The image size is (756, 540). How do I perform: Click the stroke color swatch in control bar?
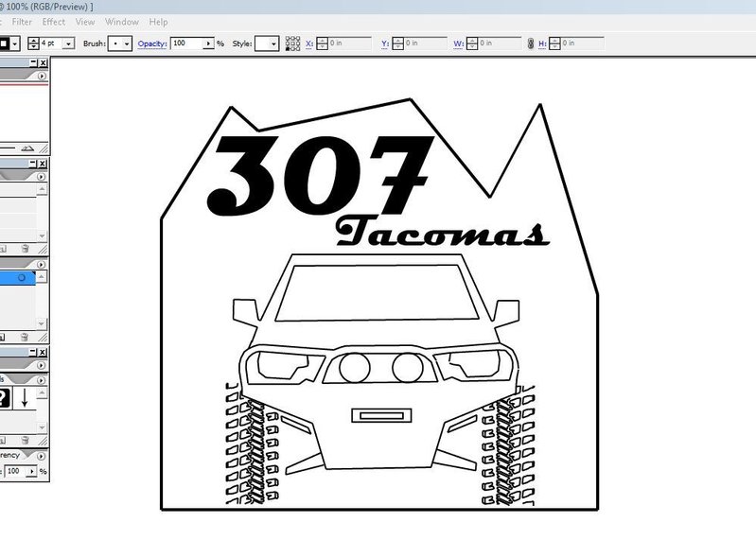4,44
